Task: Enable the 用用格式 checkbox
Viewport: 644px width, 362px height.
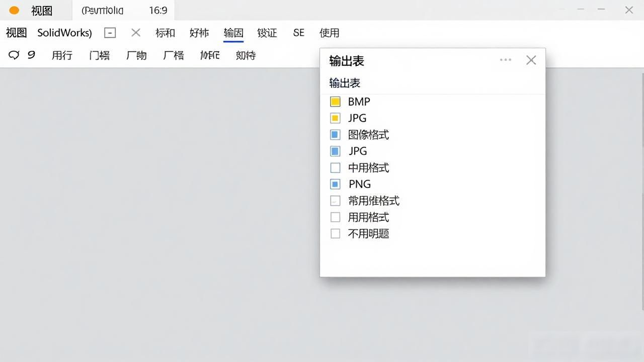Action: tap(335, 217)
